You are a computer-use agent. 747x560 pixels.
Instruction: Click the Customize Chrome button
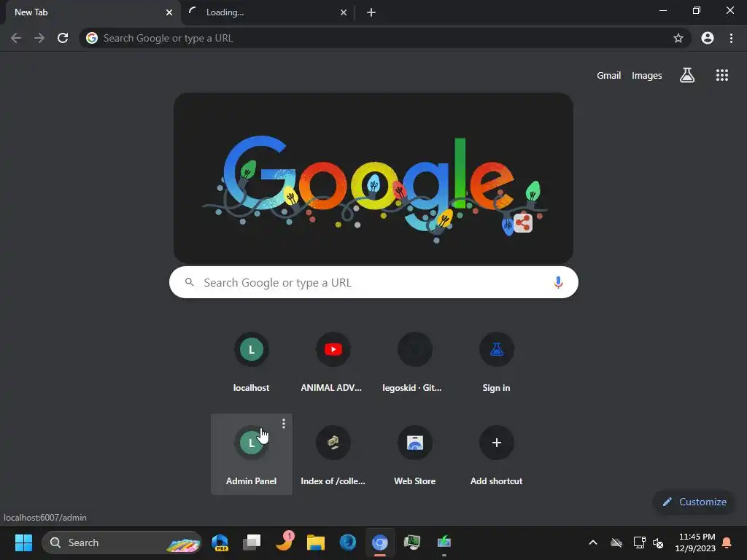(x=694, y=502)
